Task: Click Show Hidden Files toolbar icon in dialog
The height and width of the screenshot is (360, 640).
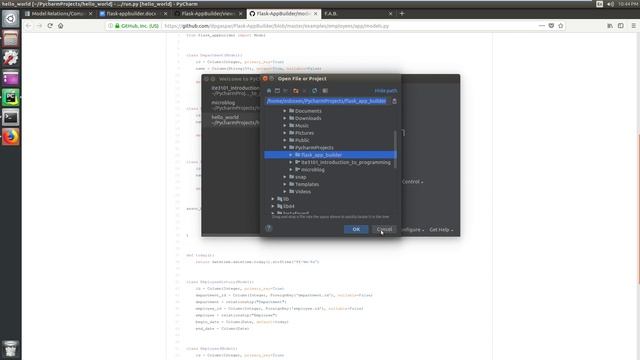Action: click(x=325, y=91)
